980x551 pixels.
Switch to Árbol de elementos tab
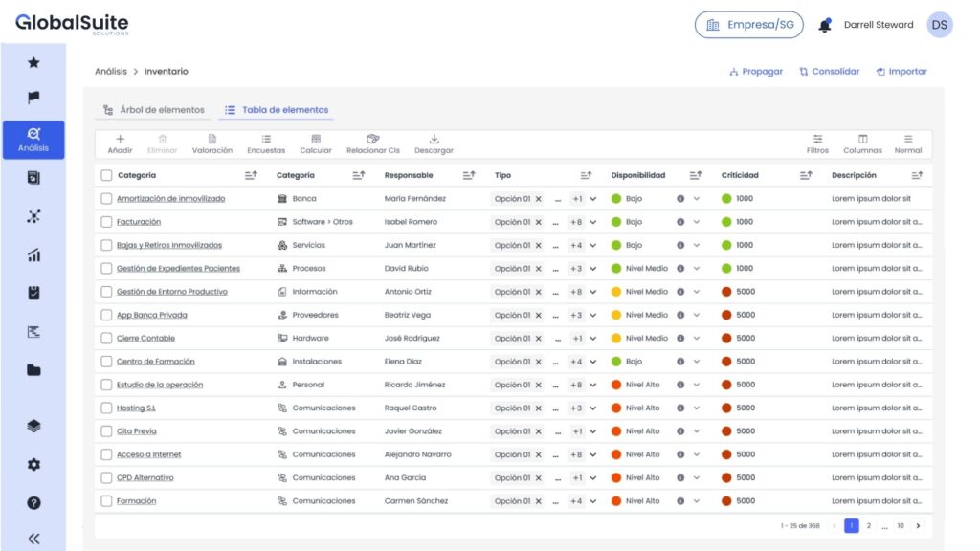[x=154, y=110]
